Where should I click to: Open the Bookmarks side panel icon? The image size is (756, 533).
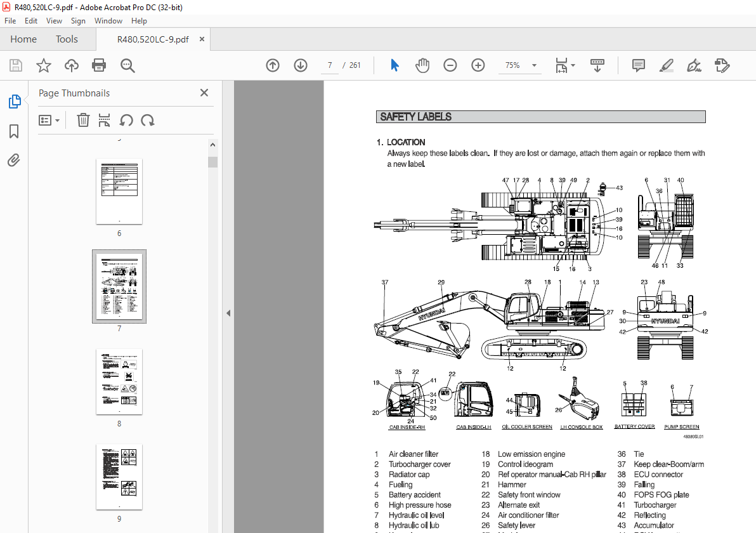[14, 131]
